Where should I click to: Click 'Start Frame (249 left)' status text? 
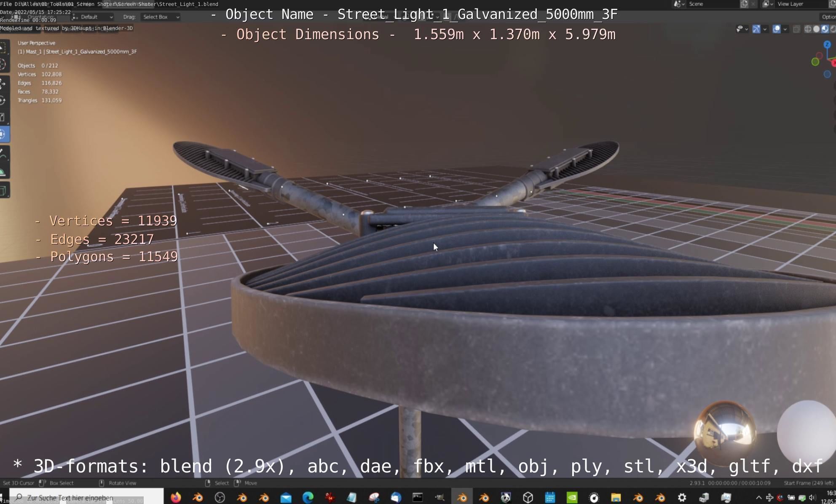tap(809, 483)
